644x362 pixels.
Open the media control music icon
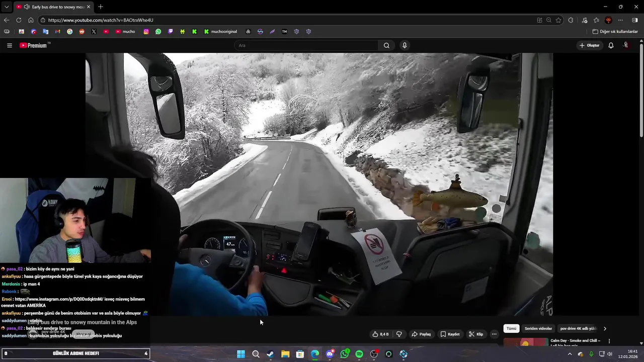585,20
